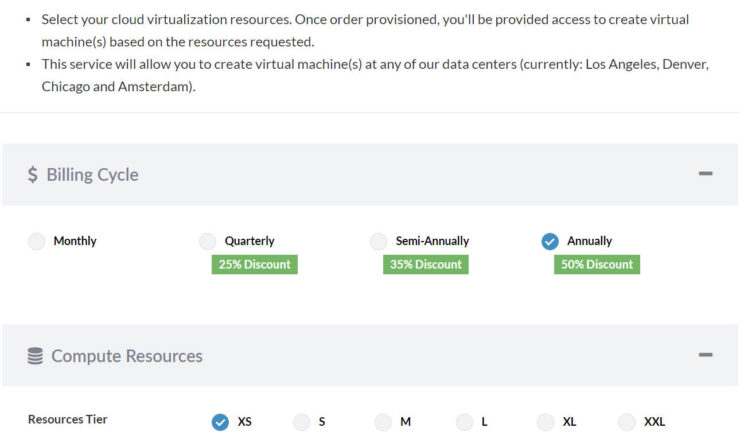Click the Billing Cycle header title
The image size is (740, 443).
click(92, 175)
